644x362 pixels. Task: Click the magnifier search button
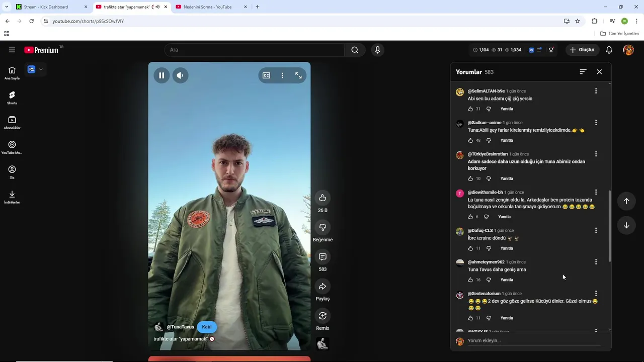coord(355,50)
